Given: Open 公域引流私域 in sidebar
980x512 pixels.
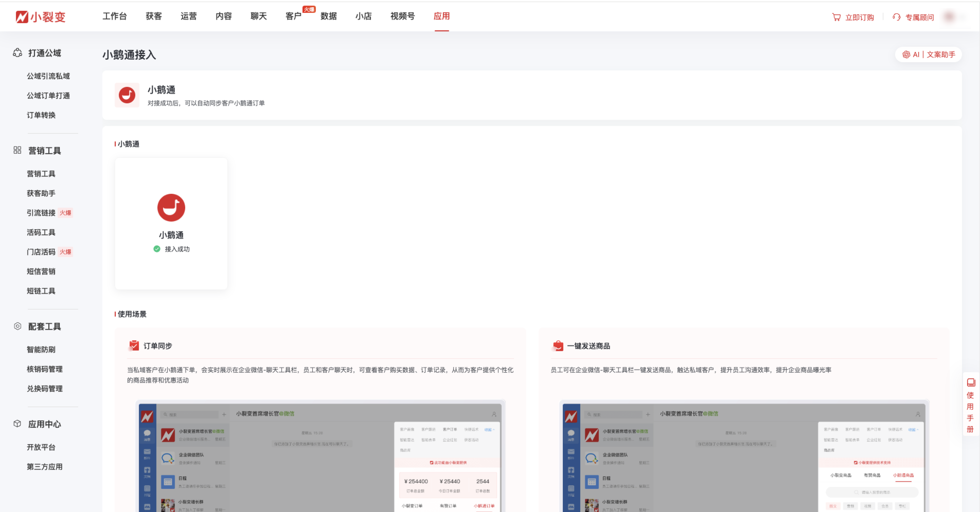Looking at the screenshot, I should click(x=48, y=76).
